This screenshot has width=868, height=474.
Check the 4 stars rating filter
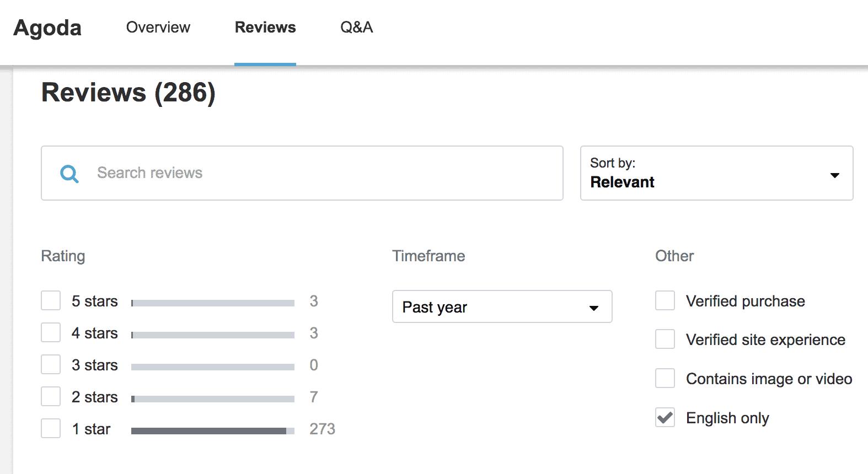coord(51,333)
